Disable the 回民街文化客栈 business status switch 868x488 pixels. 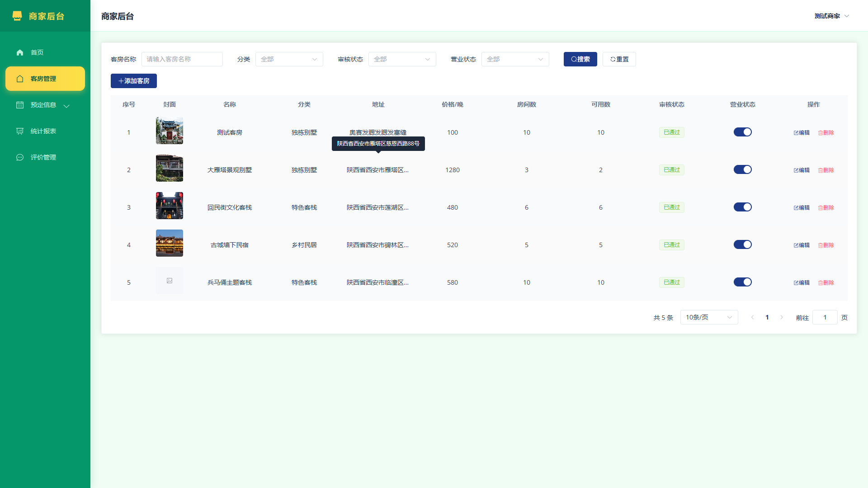point(743,207)
